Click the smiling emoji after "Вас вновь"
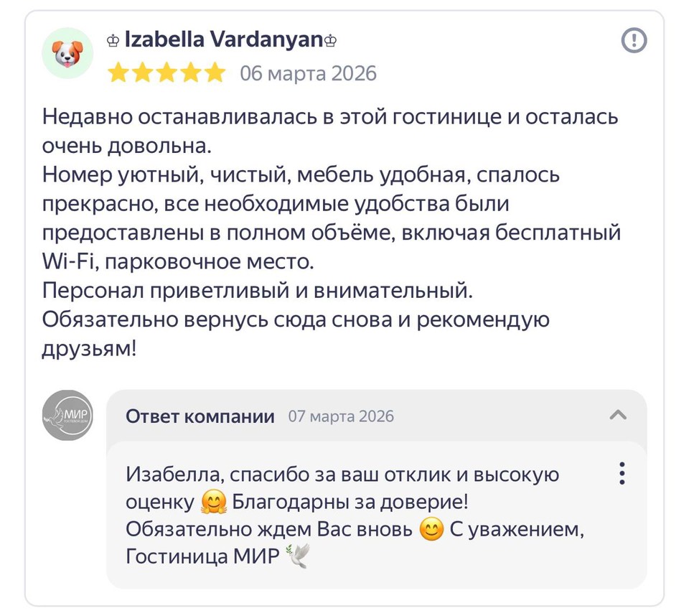 point(431,530)
